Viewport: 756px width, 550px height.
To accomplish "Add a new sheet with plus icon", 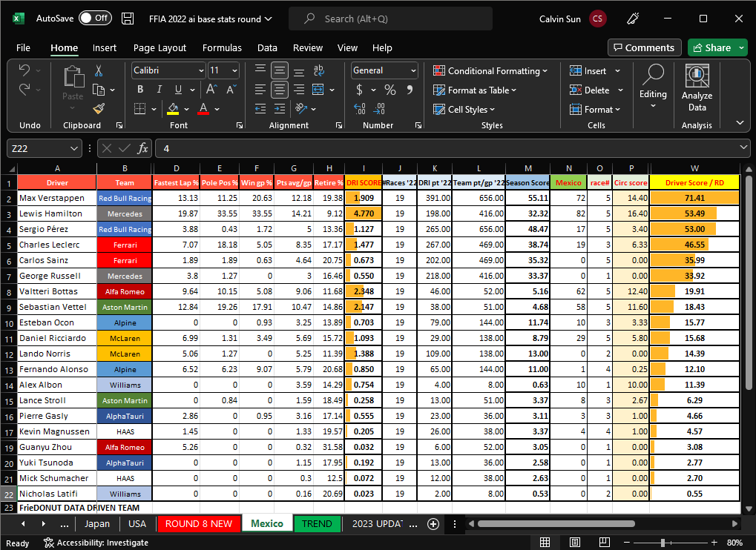I will tap(433, 524).
